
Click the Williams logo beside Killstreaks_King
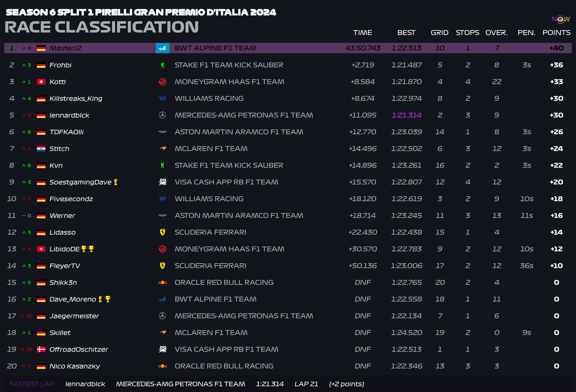(162, 98)
